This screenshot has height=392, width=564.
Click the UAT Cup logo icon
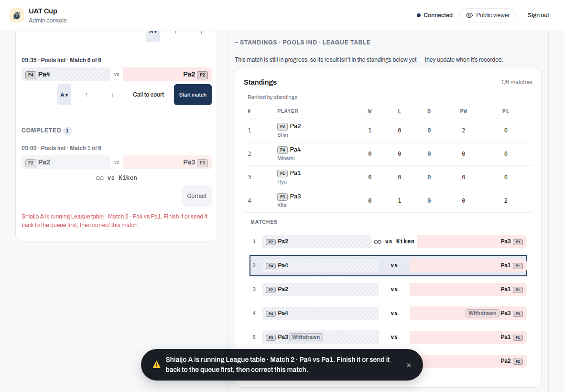click(x=17, y=15)
